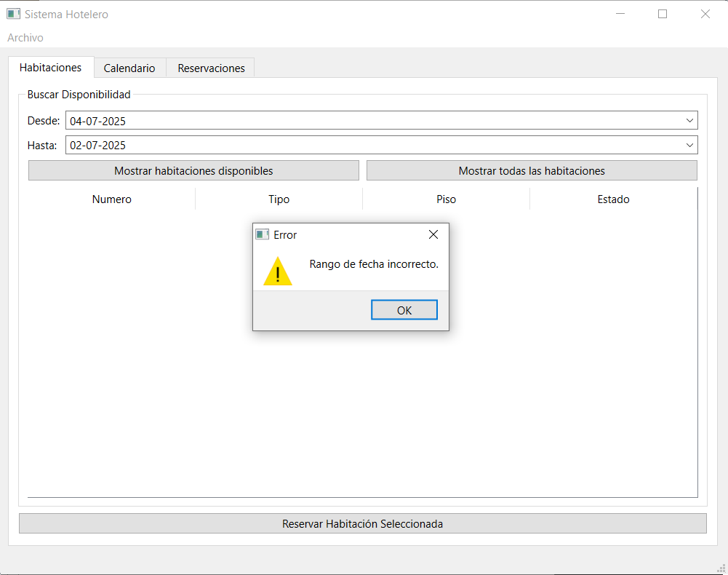The height and width of the screenshot is (575, 728).
Task: Sort by the Tipo column header
Action: coord(279,199)
